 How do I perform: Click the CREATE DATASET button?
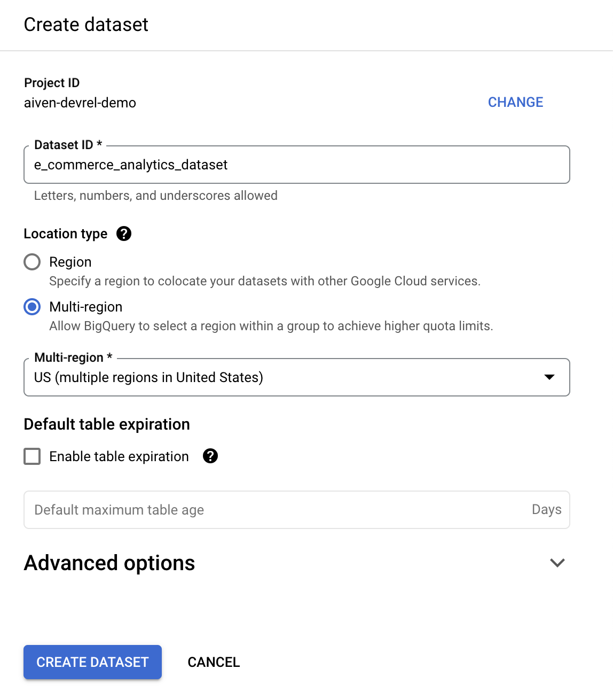92,662
